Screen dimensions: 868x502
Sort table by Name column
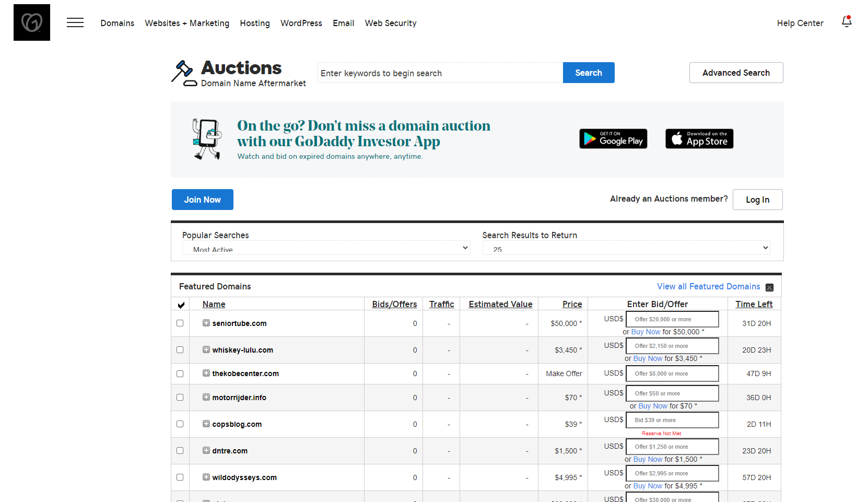pyautogui.click(x=214, y=304)
